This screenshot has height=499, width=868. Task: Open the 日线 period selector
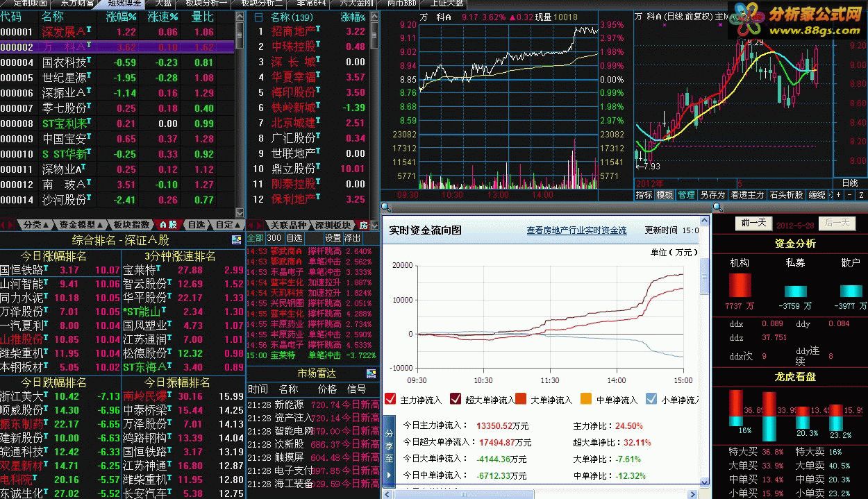[x=849, y=183]
